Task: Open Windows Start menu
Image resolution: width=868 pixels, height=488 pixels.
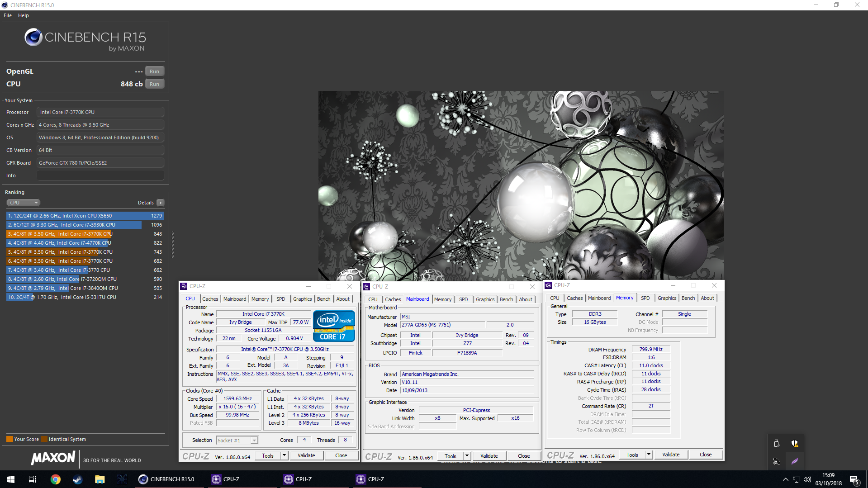Action: pos(11,479)
